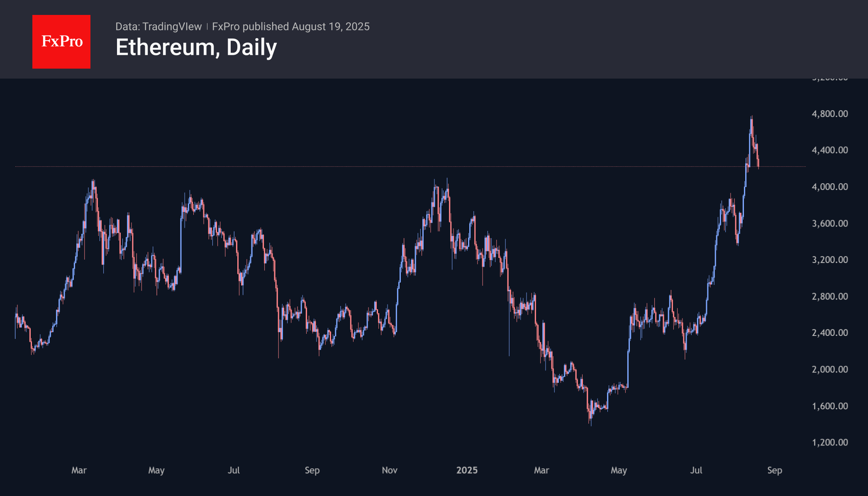Select the 4,800.00 price axis label
This screenshot has height=496, width=868.
pos(829,114)
